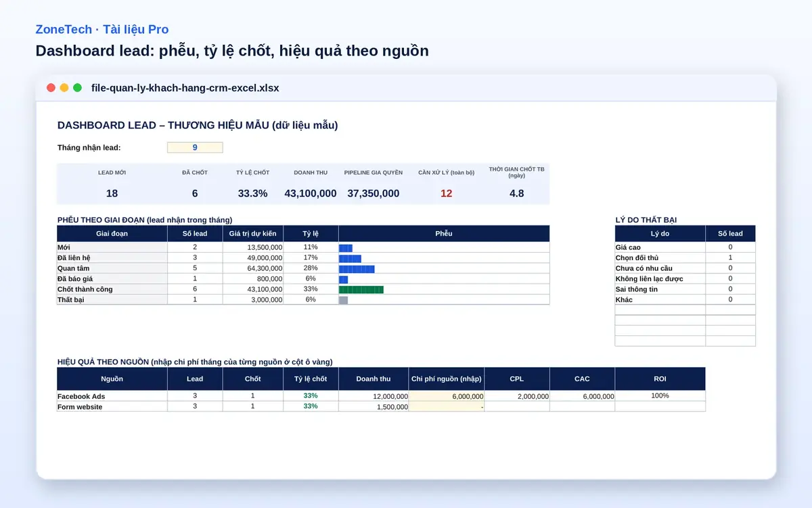Click the ROI column header
Screen dimensions: 812x508
coord(660,379)
